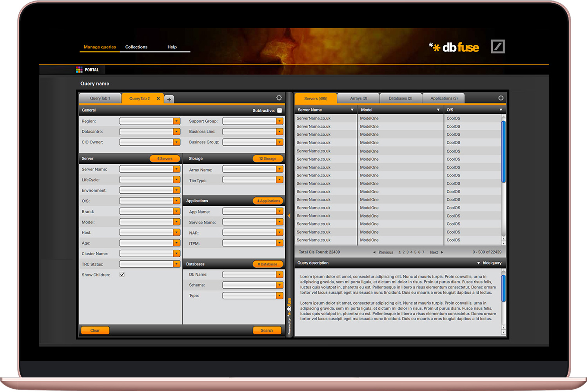Click the Deutsche Bank slash logo
Viewport: 588px width, 392px height.
coord(498,47)
